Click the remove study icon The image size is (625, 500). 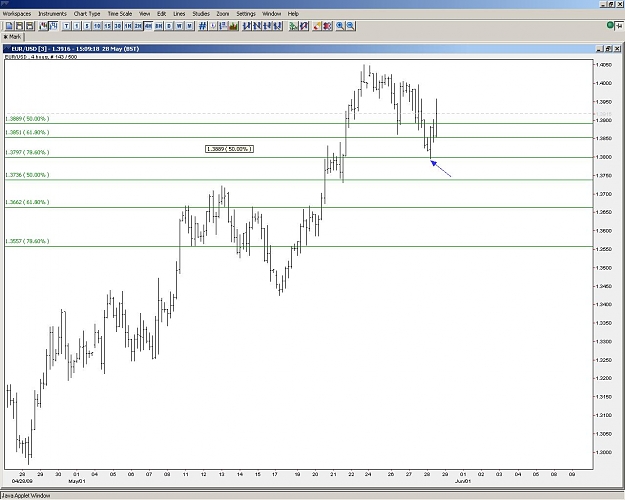tap(304, 26)
